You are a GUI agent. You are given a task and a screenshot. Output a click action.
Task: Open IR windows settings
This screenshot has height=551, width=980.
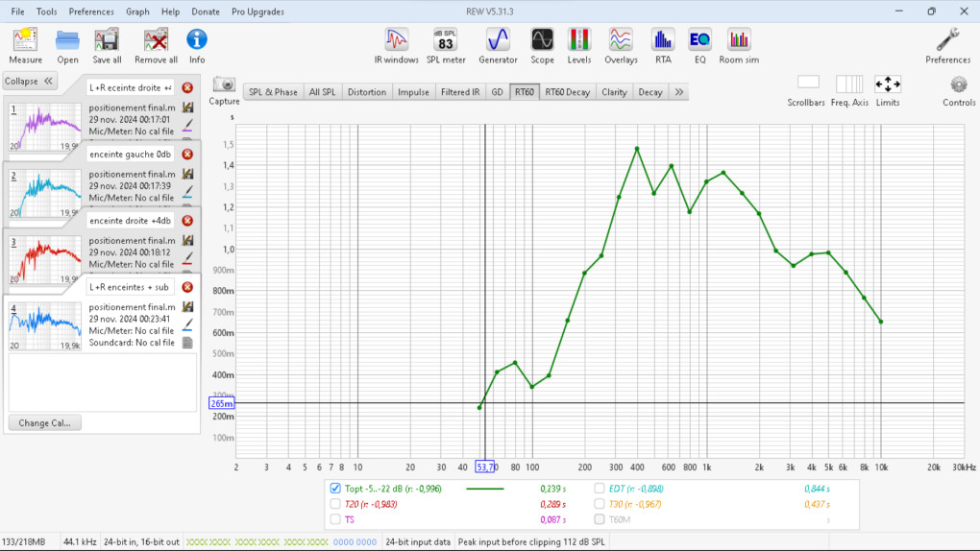(x=396, y=46)
